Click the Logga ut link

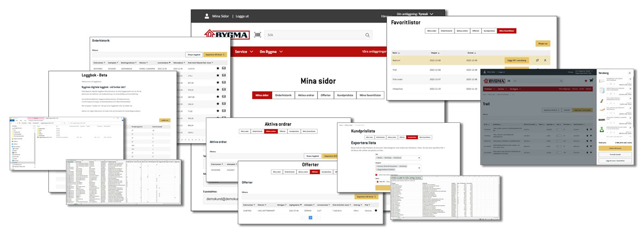247,17
